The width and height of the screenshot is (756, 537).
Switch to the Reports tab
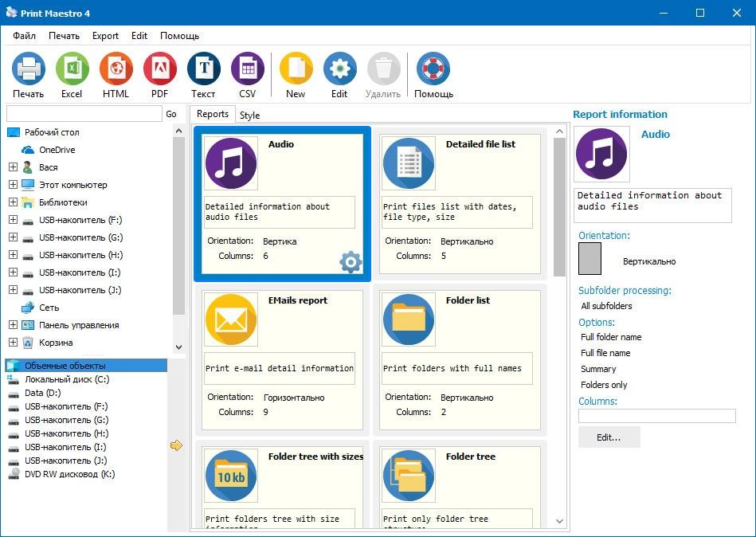(x=213, y=114)
